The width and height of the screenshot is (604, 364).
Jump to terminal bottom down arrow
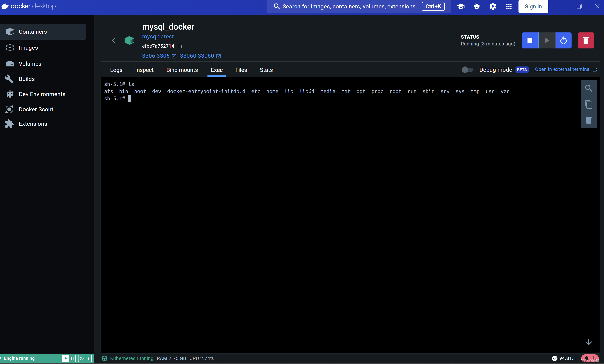589,342
